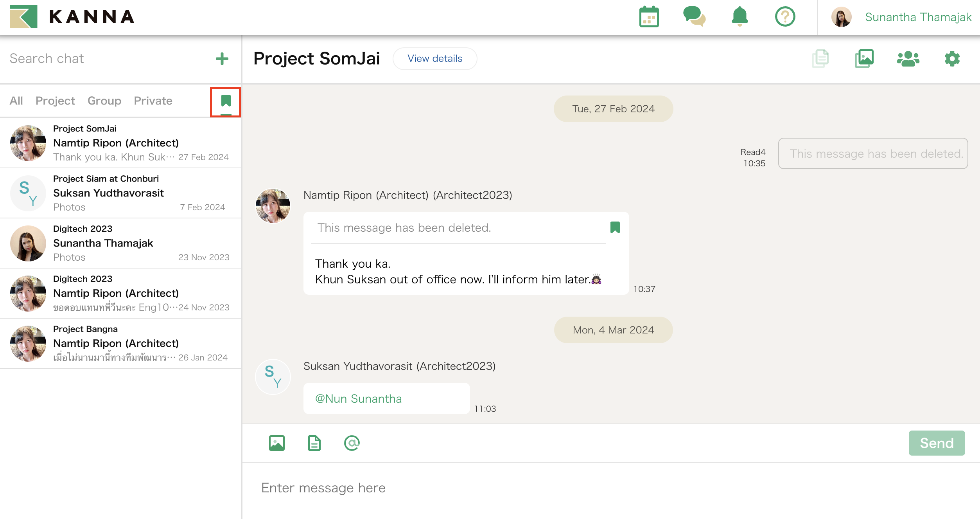Open the Sunantha Thamajak profile menu
The height and width of the screenshot is (519, 980).
tap(917, 17)
